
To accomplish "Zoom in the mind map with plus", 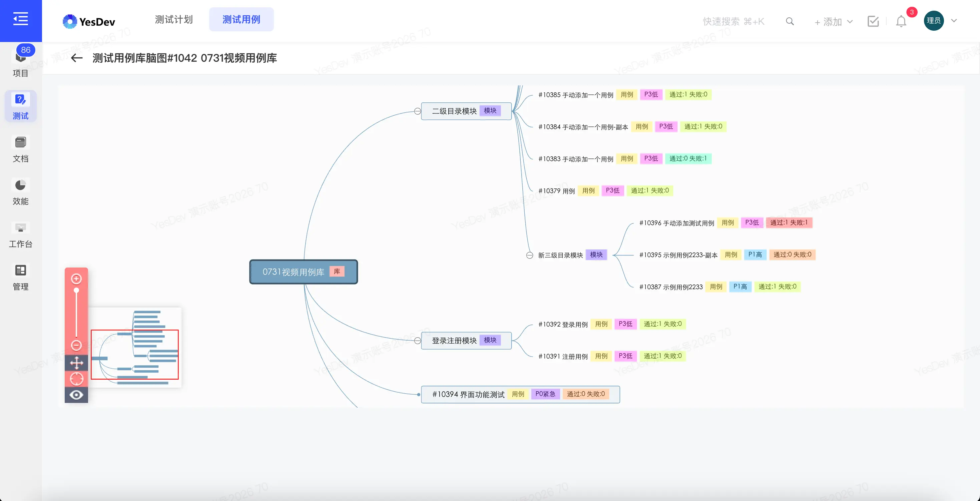I will click(76, 279).
